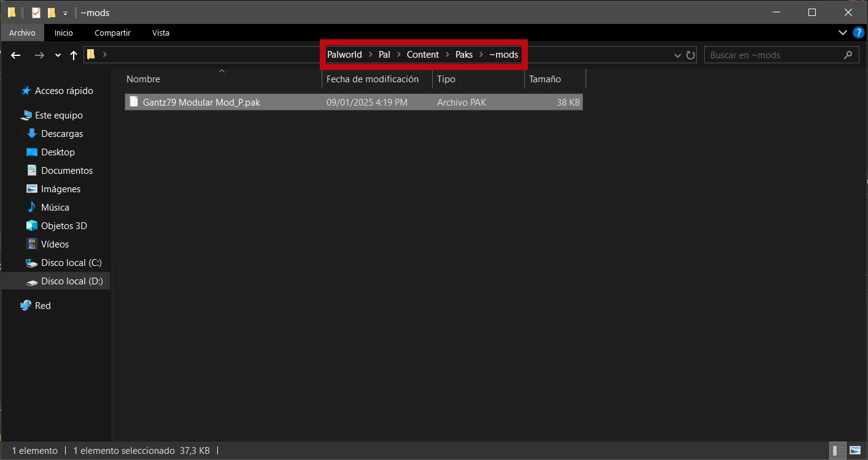868x460 pixels.
Task: Switch to the Compartir ribbon tab
Action: (112, 33)
